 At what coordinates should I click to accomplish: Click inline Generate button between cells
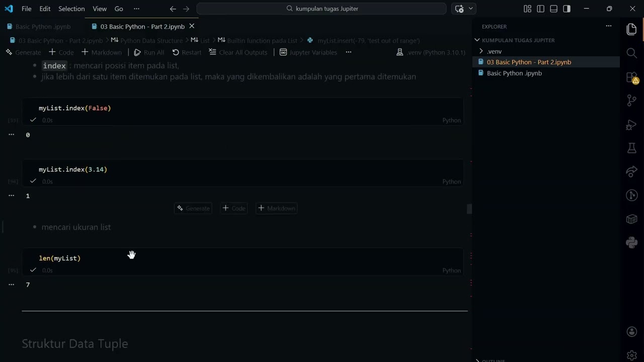coord(193,208)
